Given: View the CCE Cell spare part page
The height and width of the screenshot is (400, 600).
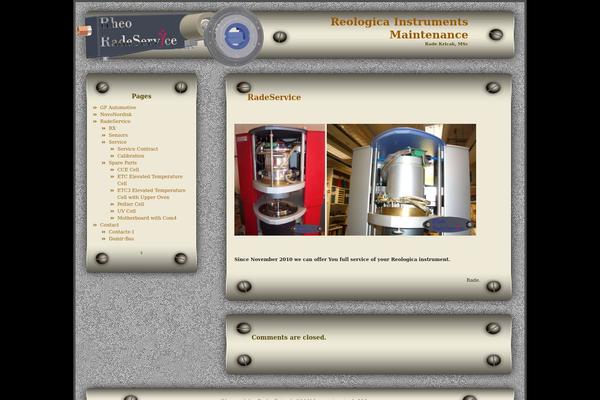Looking at the screenshot, I should click(x=128, y=170).
